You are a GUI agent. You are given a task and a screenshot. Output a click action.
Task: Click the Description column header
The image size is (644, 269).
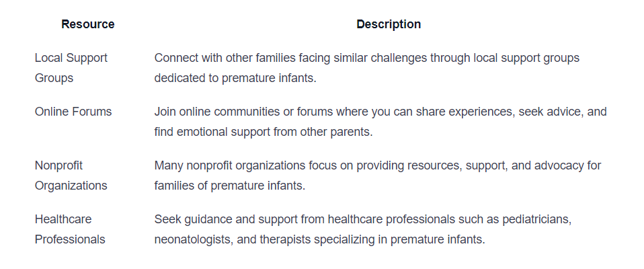pyautogui.click(x=389, y=24)
